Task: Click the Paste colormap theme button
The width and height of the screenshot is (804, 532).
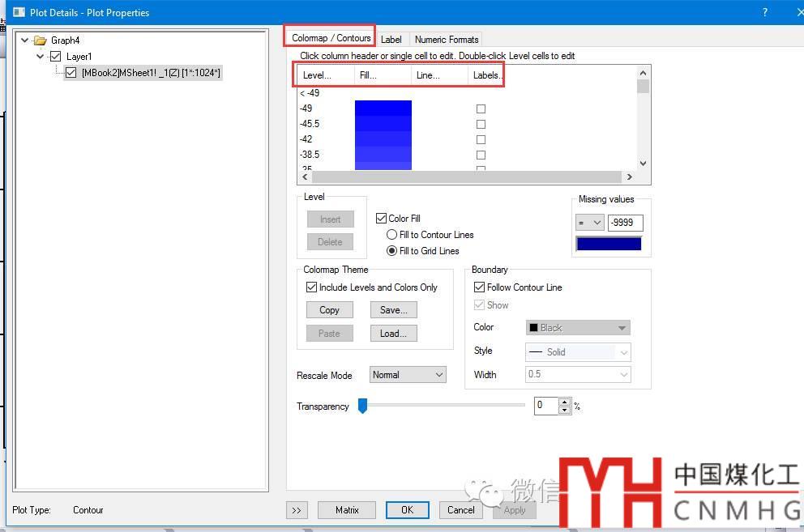Action: coord(330,334)
